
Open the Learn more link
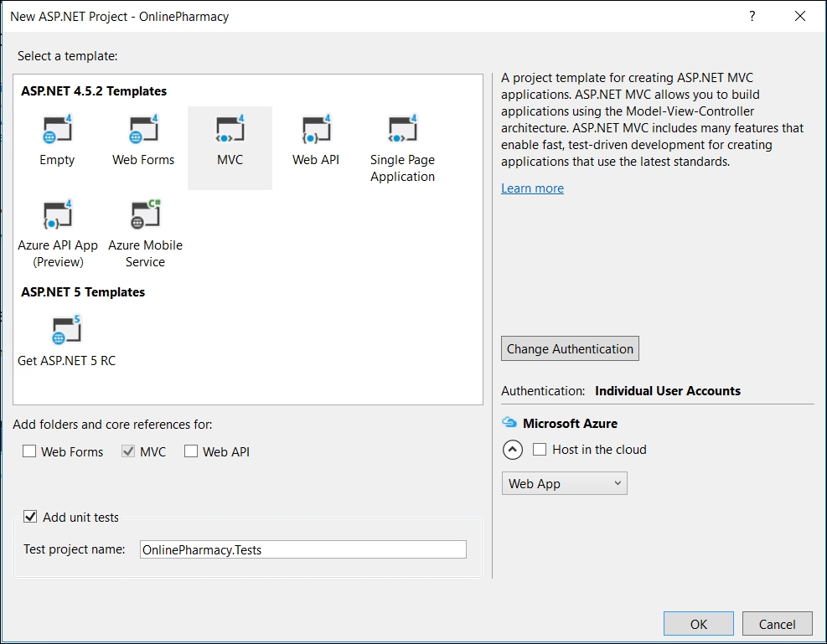click(x=532, y=188)
